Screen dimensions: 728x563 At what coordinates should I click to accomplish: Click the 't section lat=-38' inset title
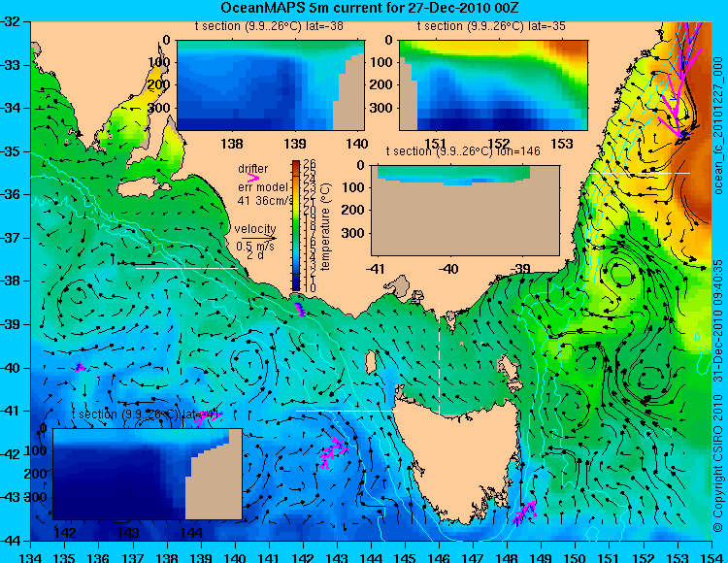tap(269, 26)
